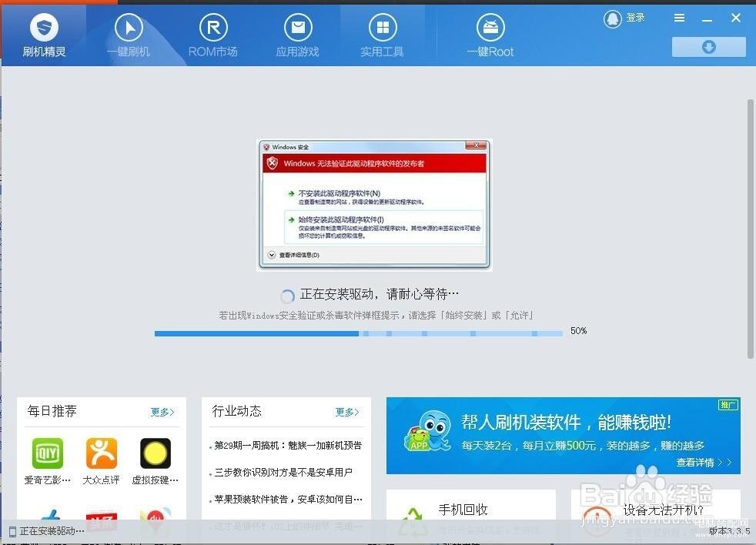Click the phone status icon at bottom left
The width and height of the screenshot is (756, 545).
pyautogui.click(x=12, y=531)
